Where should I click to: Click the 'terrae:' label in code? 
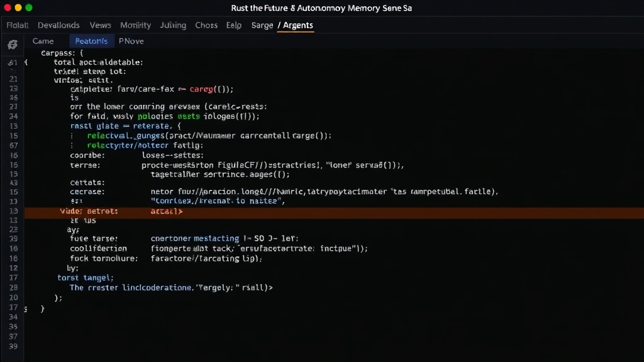[85, 165]
